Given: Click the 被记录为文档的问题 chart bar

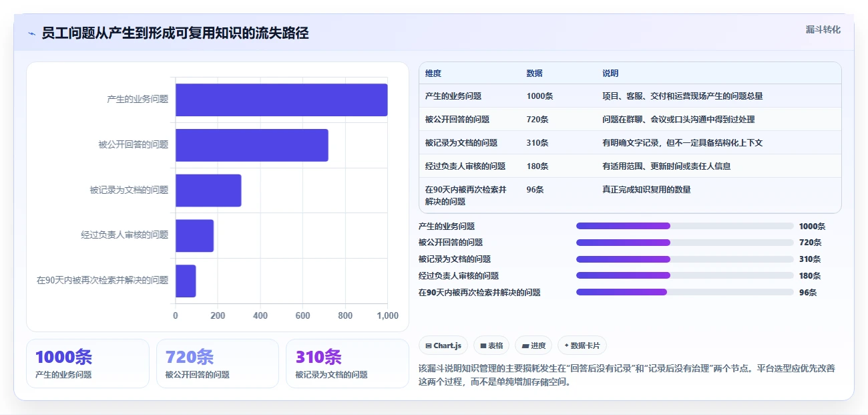Looking at the screenshot, I should [x=208, y=190].
